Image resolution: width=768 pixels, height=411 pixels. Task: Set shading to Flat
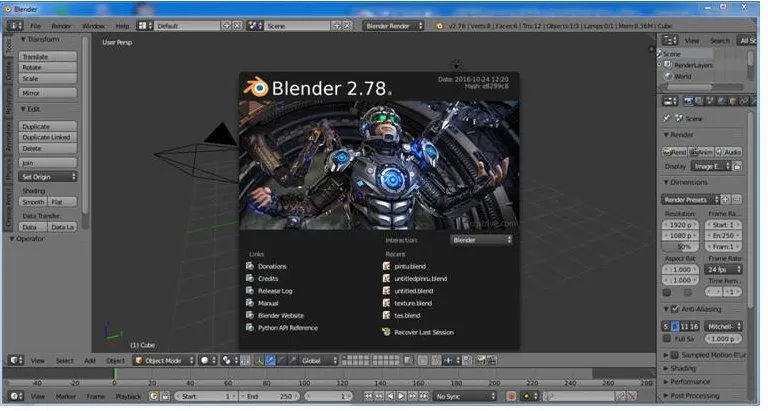tap(62, 202)
